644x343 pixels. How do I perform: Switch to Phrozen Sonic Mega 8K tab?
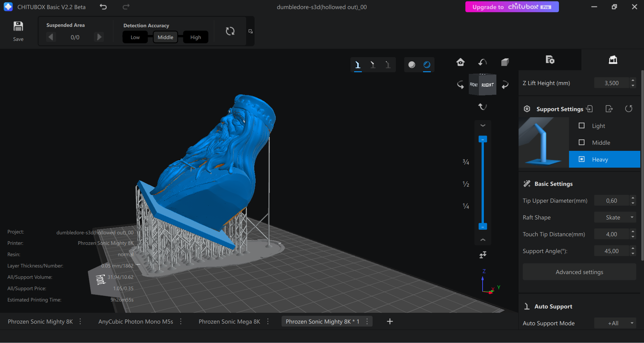[x=229, y=321]
